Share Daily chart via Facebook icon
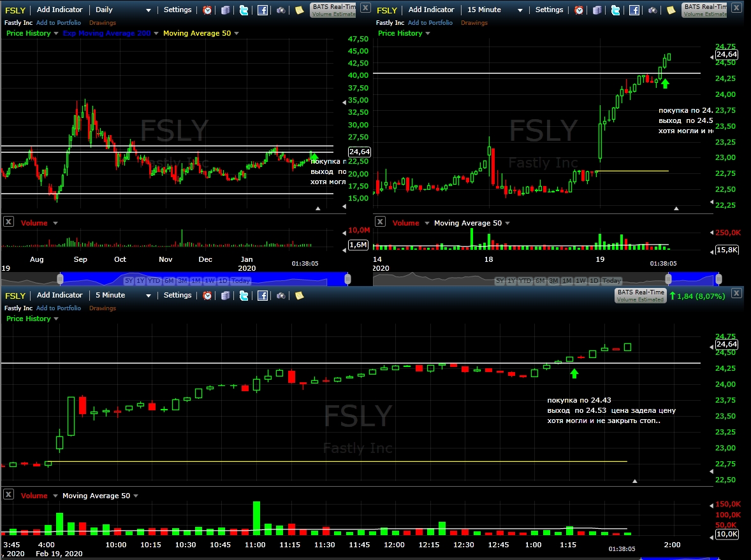The height and width of the screenshot is (560, 751). tap(263, 10)
